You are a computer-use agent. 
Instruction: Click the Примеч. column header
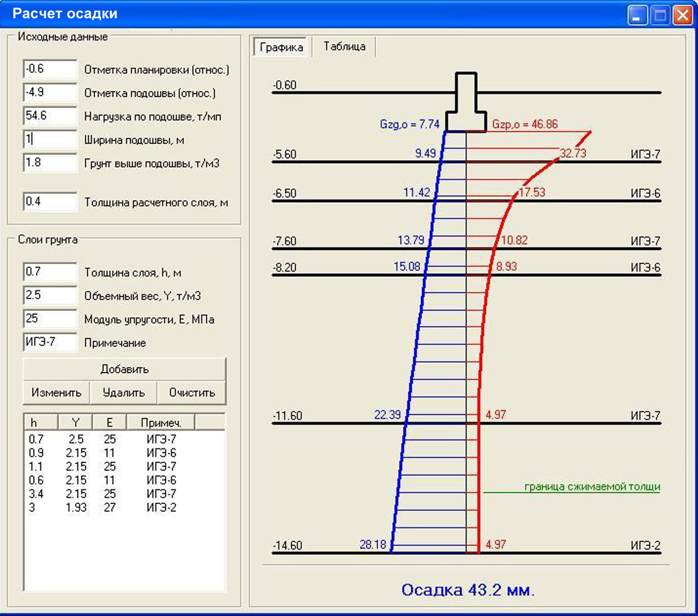(161, 423)
